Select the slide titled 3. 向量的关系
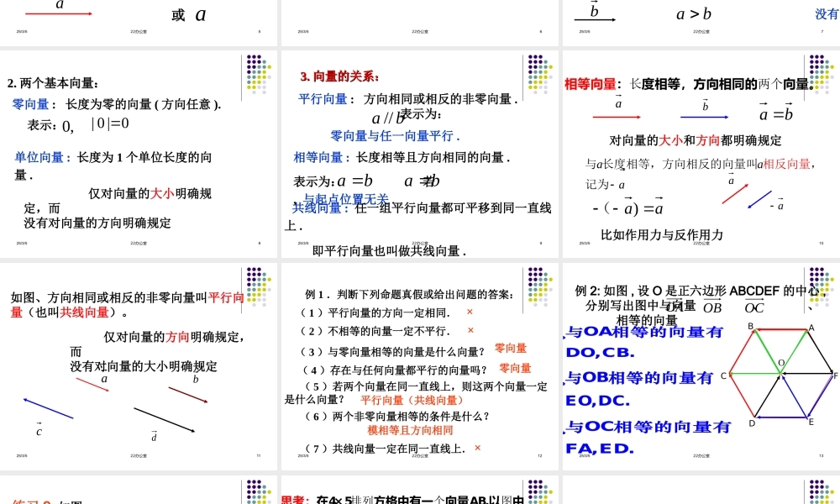840x504 pixels. pos(419,154)
